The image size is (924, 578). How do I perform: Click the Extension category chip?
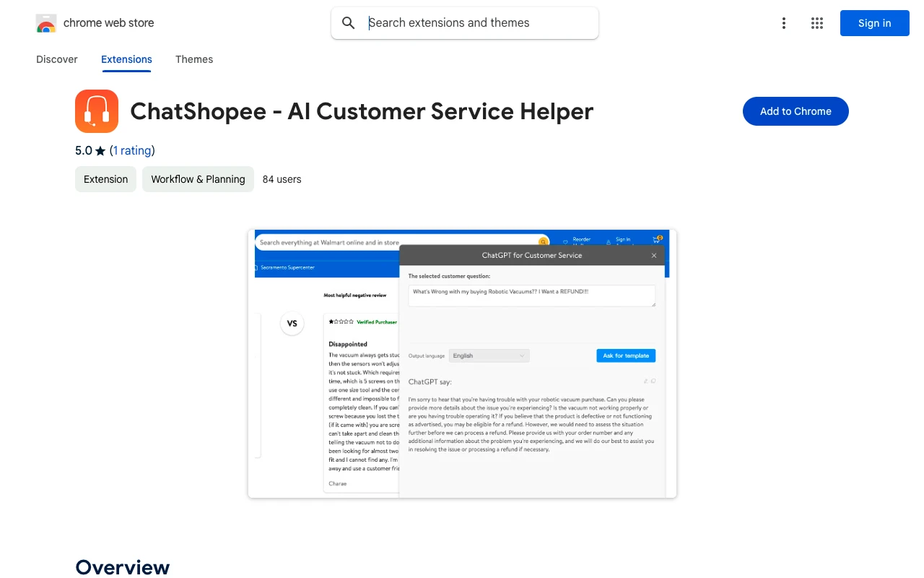105,178
